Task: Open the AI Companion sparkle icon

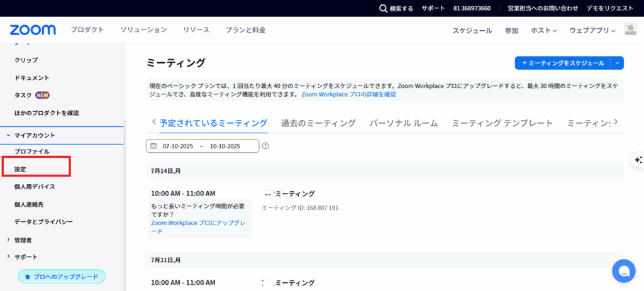Action: (x=638, y=160)
